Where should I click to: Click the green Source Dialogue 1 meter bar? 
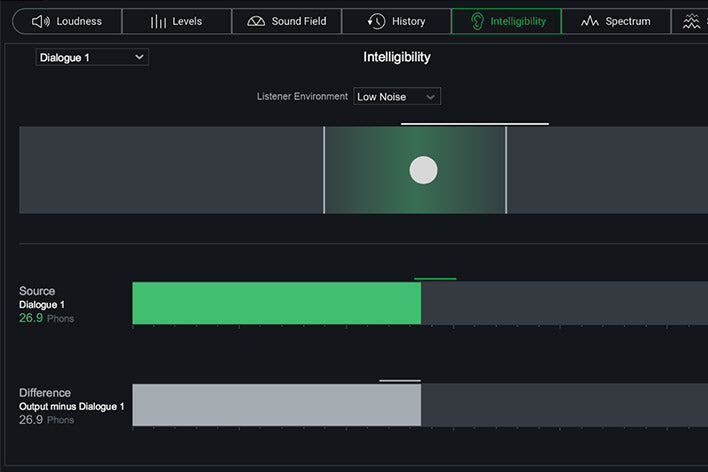276,303
